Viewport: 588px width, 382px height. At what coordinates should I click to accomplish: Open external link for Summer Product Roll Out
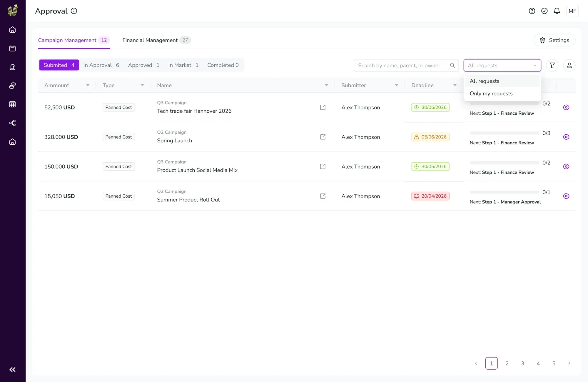pyautogui.click(x=323, y=196)
